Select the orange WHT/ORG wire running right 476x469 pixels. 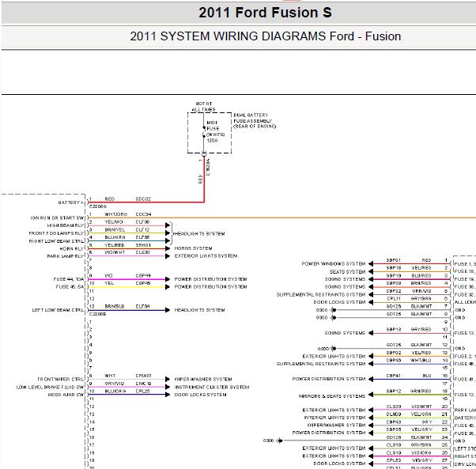pyautogui.click(x=282, y=217)
